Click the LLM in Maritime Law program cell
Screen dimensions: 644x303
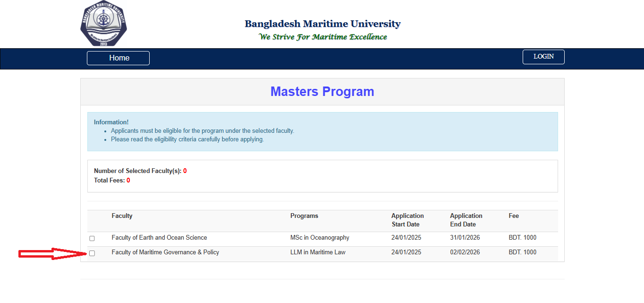click(x=318, y=252)
